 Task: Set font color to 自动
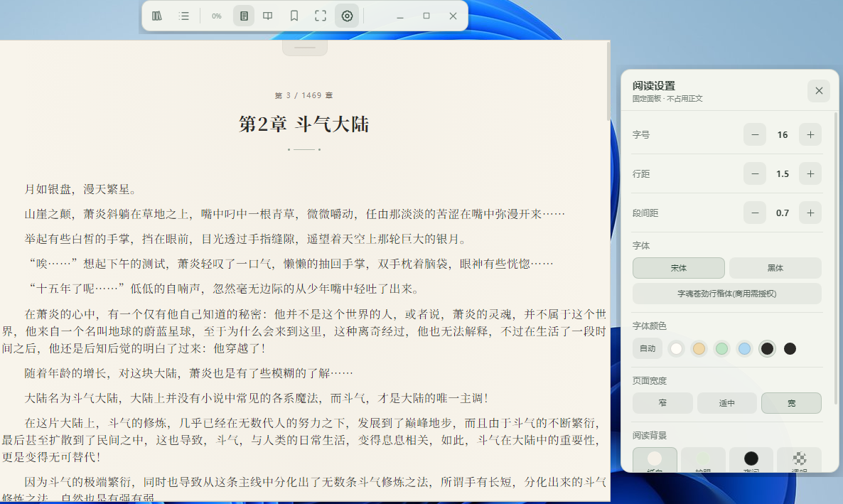(x=648, y=348)
